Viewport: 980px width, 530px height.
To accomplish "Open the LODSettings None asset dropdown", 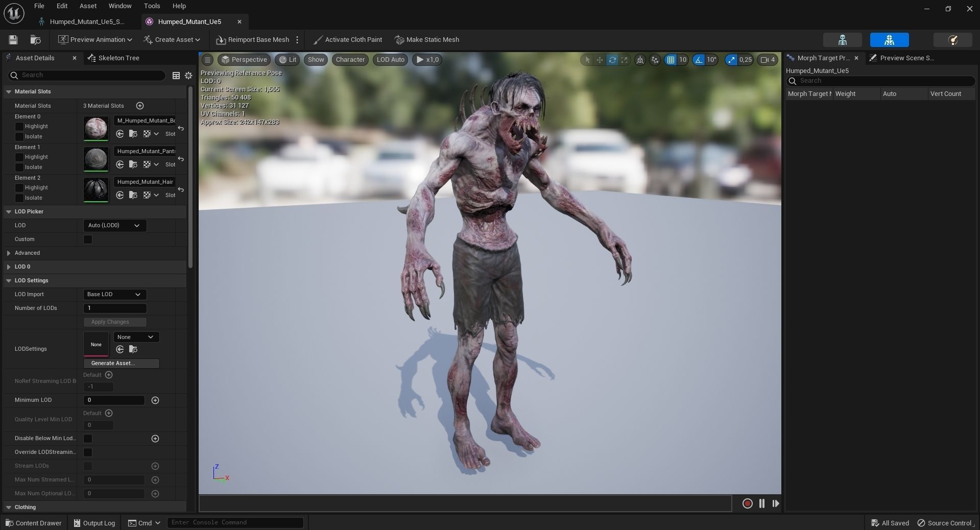I will (136, 338).
